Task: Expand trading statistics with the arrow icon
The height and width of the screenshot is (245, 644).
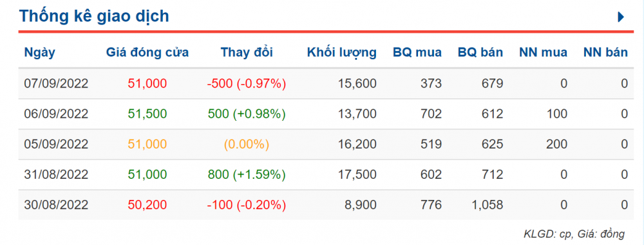Action: [x=621, y=17]
